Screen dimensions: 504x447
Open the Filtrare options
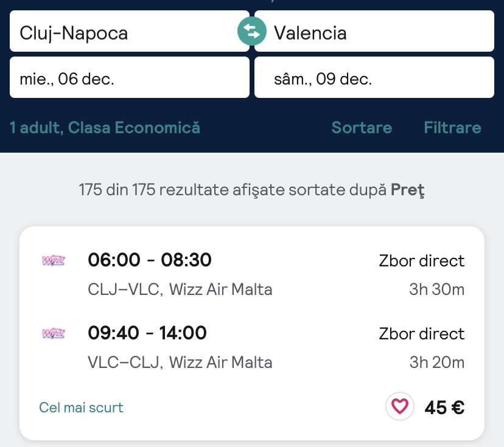(x=452, y=128)
